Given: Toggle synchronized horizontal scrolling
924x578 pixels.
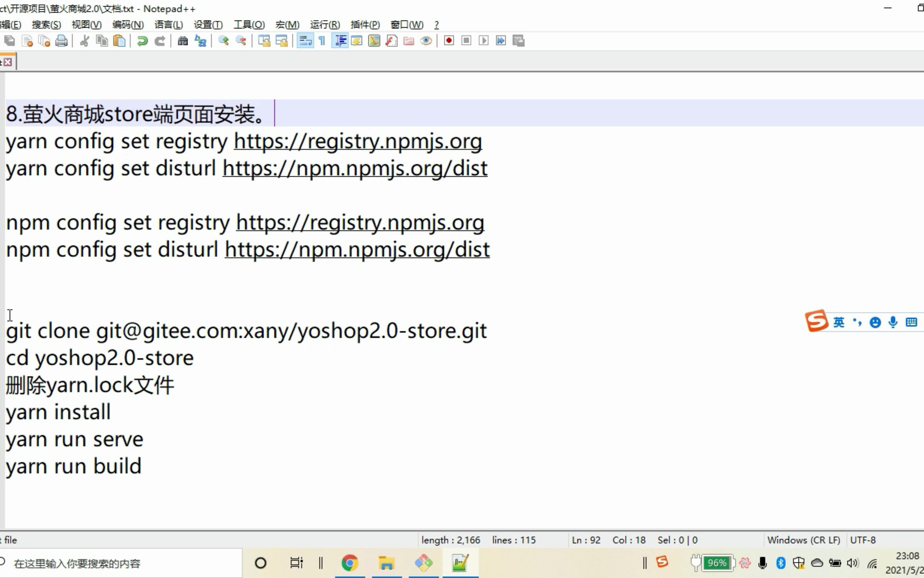Looking at the screenshot, I should pyautogui.click(x=282, y=40).
